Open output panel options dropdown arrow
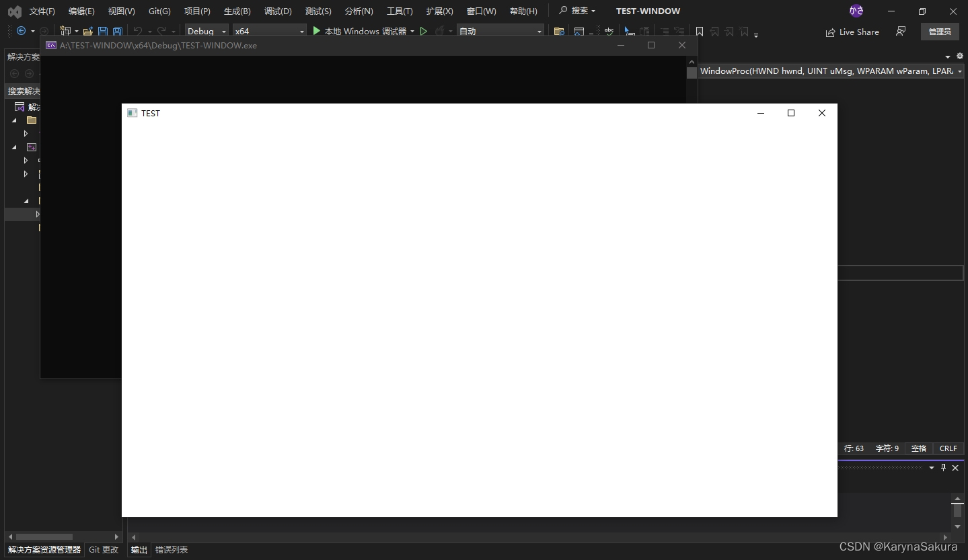The image size is (968, 560). coord(932,467)
